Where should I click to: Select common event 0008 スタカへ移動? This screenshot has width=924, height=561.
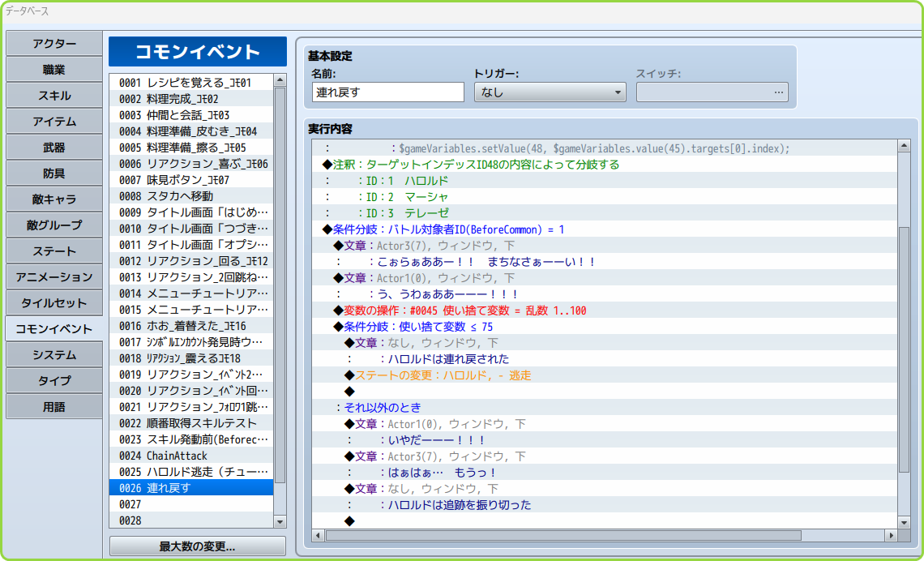tap(191, 196)
